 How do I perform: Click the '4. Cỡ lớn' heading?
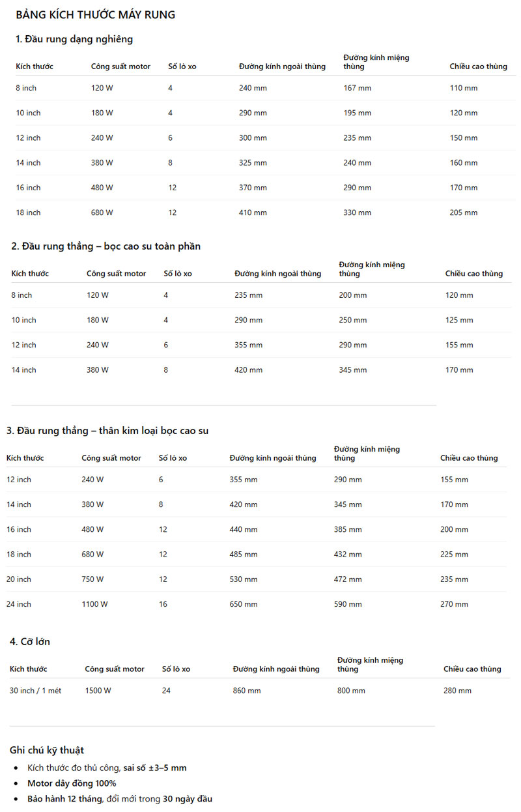click(30, 642)
